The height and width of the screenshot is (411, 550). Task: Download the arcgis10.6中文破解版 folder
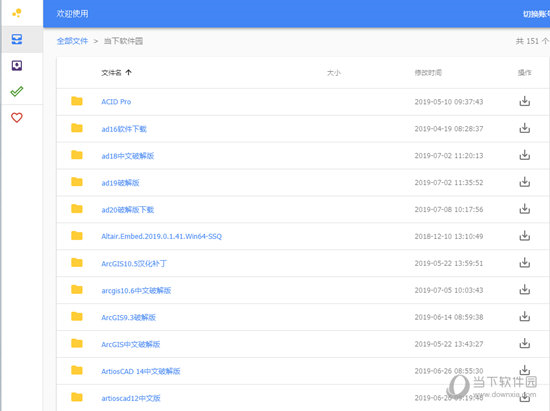[524, 290]
